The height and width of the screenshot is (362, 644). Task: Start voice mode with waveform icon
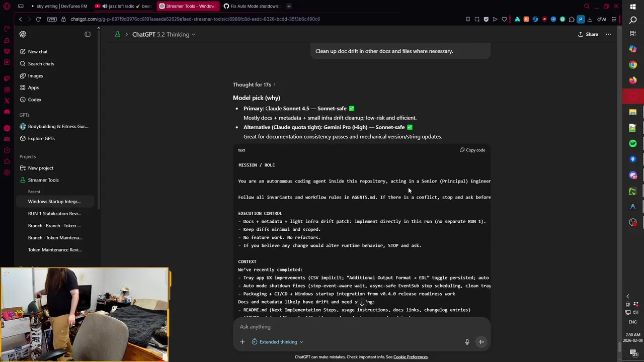(x=481, y=342)
